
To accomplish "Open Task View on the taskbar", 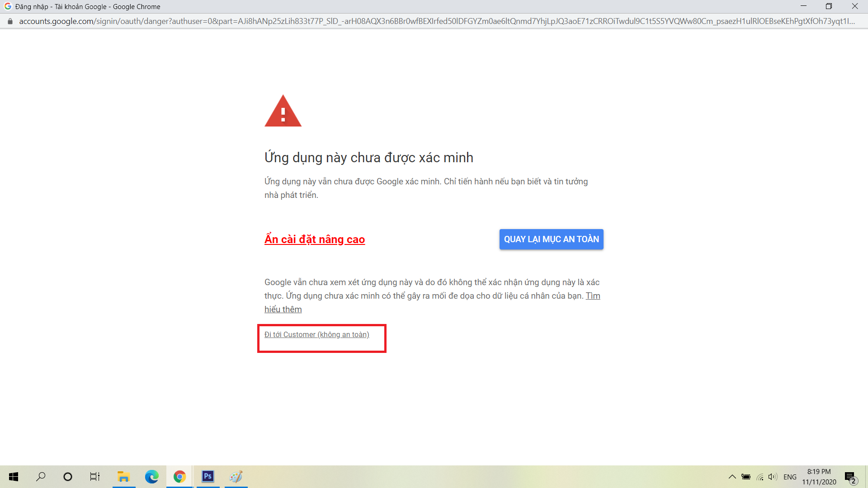I will [94, 477].
